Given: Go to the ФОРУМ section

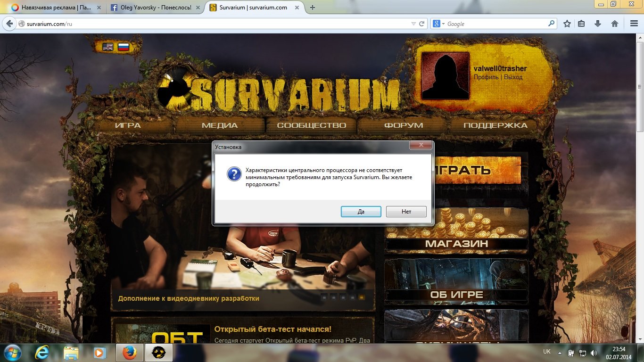Looking at the screenshot, I should point(404,125).
